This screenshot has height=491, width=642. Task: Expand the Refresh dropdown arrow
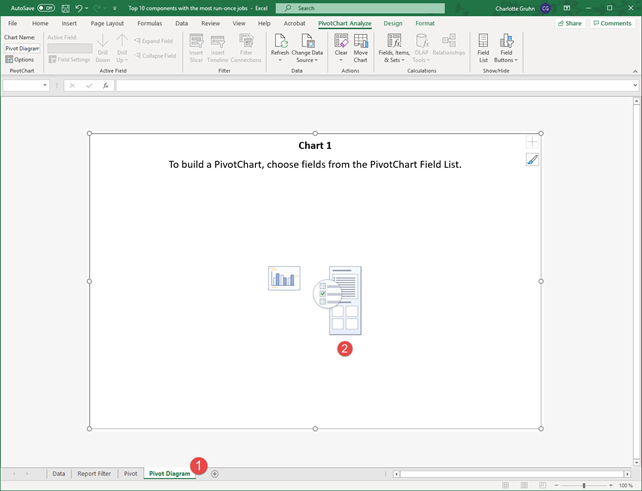click(x=280, y=60)
